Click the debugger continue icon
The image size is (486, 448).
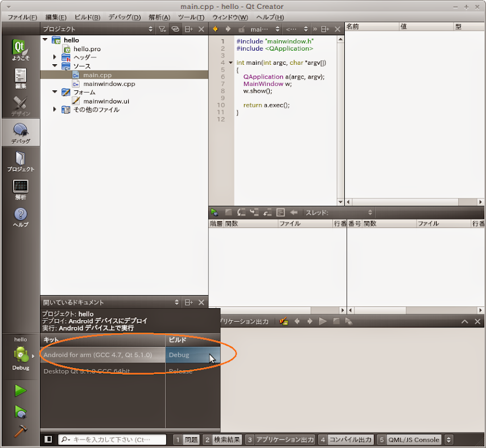pos(215,213)
